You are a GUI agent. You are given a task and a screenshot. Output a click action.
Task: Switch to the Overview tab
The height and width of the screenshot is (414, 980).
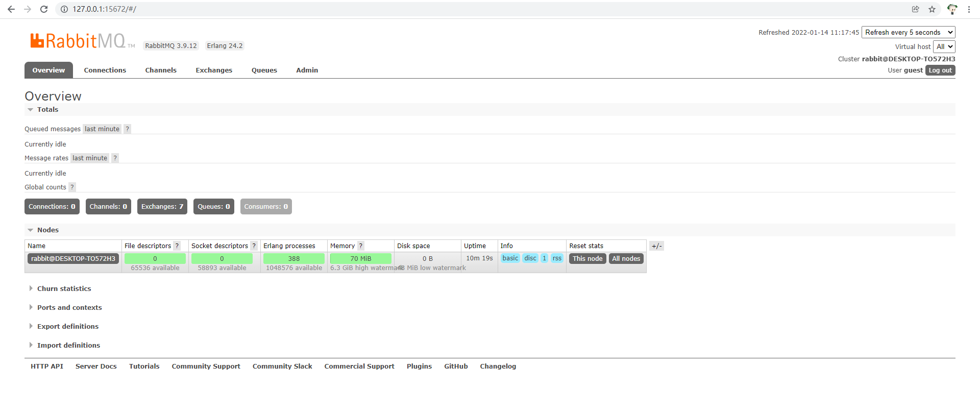point(48,70)
